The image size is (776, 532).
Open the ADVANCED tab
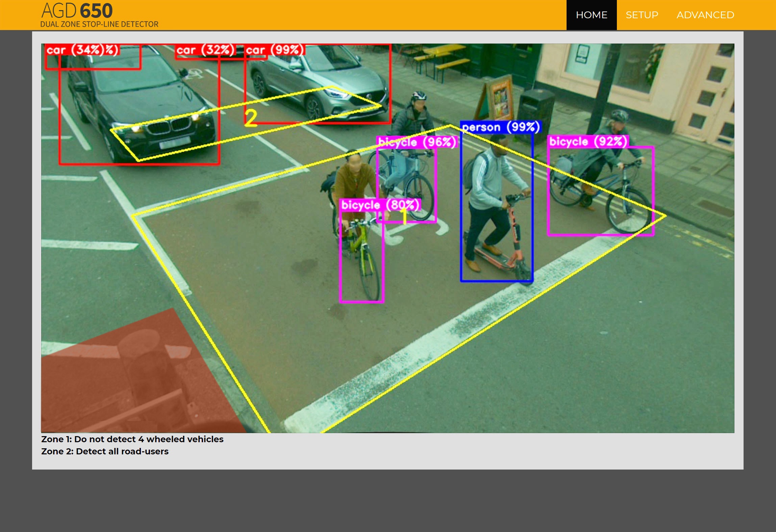705,15
